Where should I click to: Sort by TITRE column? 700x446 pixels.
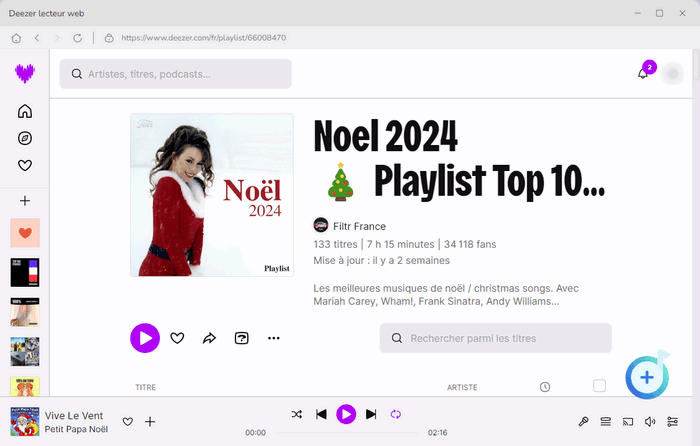(x=146, y=387)
